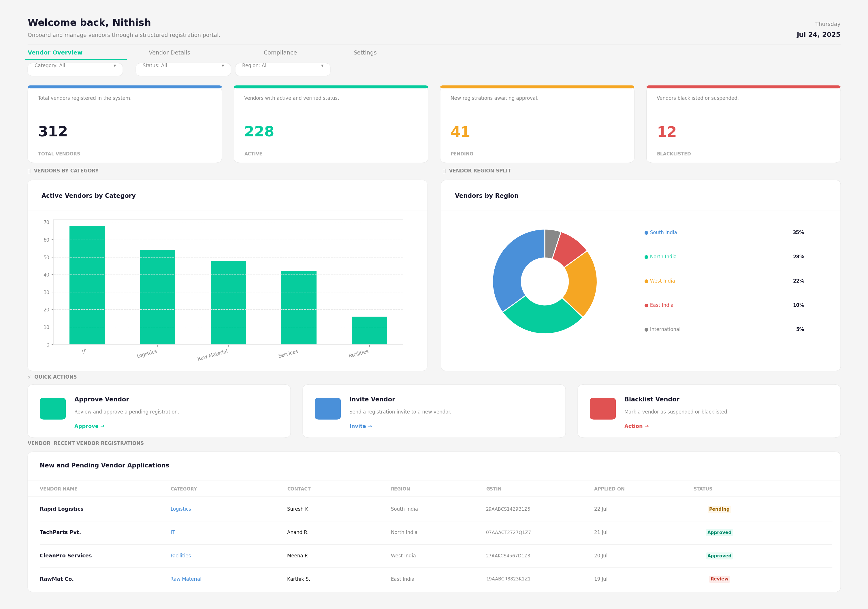Select the South India legend dot
This screenshot has height=609, width=868.
click(x=647, y=233)
